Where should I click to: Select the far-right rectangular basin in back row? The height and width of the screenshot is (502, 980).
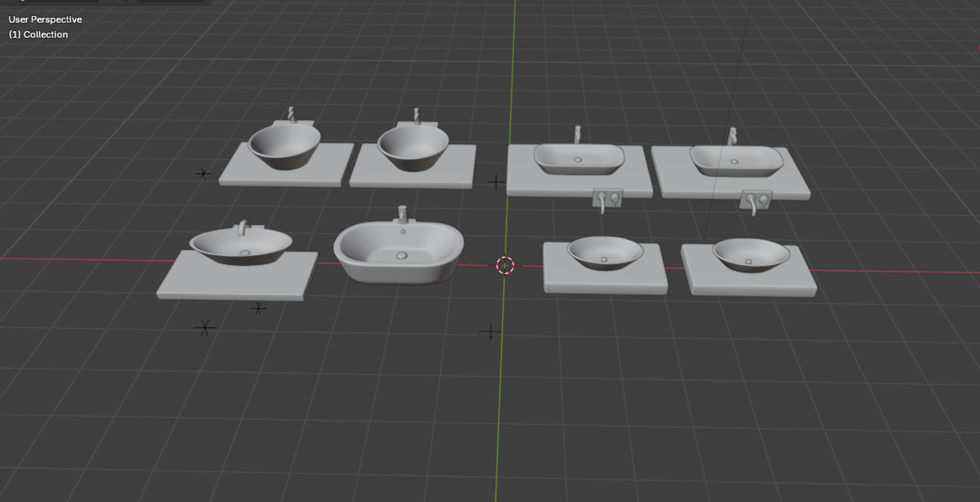coord(736,161)
